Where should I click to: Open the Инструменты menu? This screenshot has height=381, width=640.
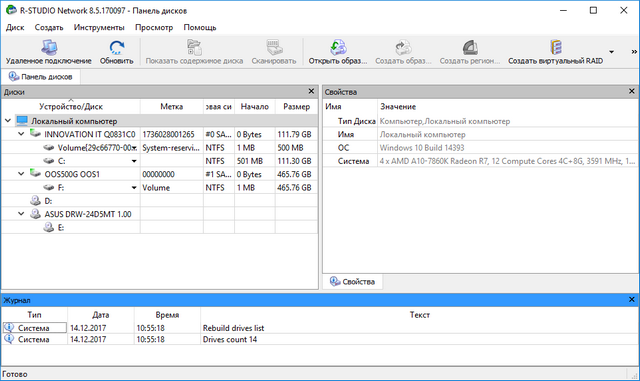coord(99,27)
